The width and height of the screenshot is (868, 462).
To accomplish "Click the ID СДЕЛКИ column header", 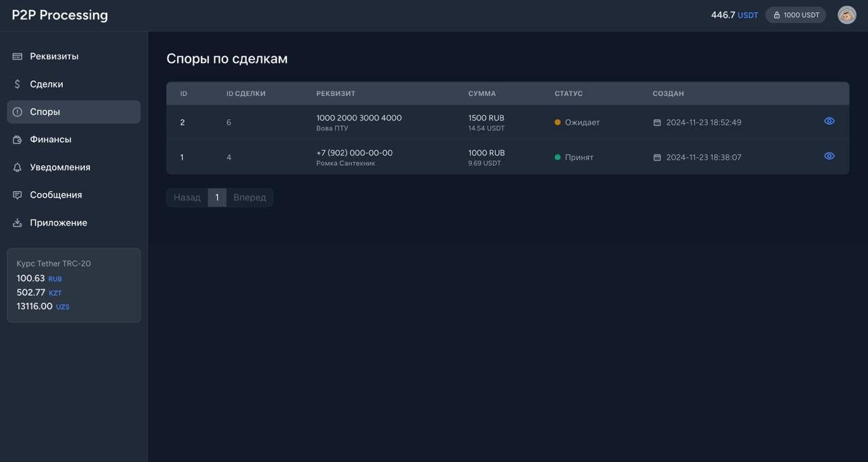I will pyautogui.click(x=246, y=93).
